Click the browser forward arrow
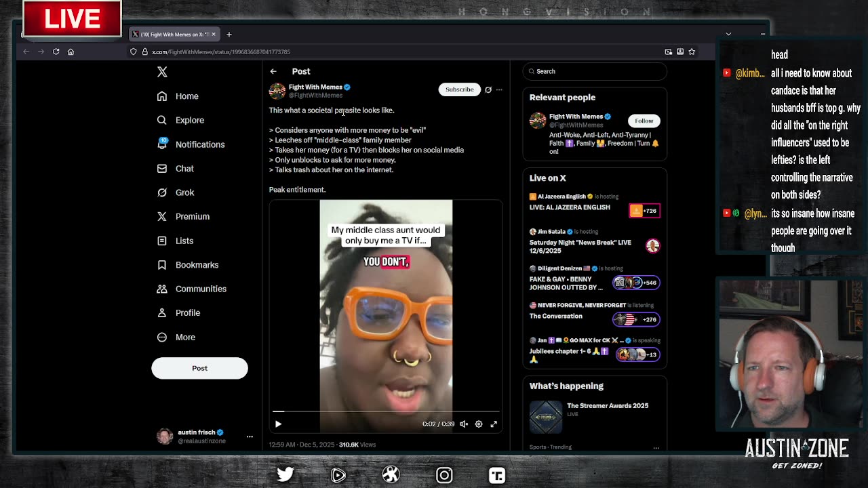 tap(41, 52)
